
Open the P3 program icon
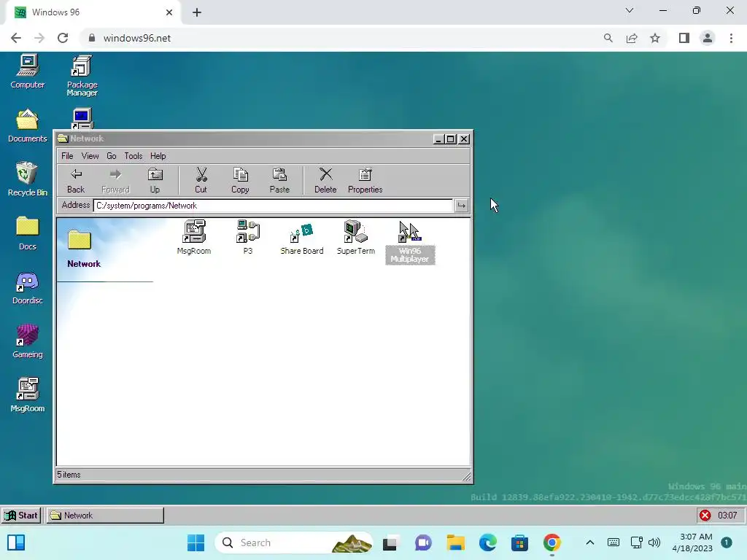coord(248,237)
